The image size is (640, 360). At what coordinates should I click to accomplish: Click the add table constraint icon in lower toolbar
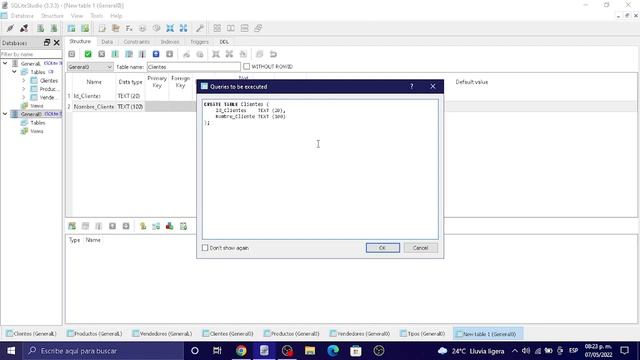(x=72, y=226)
